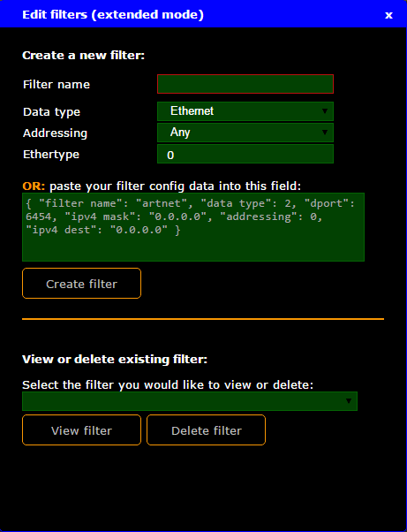Screen dimensions: 407x532
Task: Click into the Ethertype value field
Action: 245,154
